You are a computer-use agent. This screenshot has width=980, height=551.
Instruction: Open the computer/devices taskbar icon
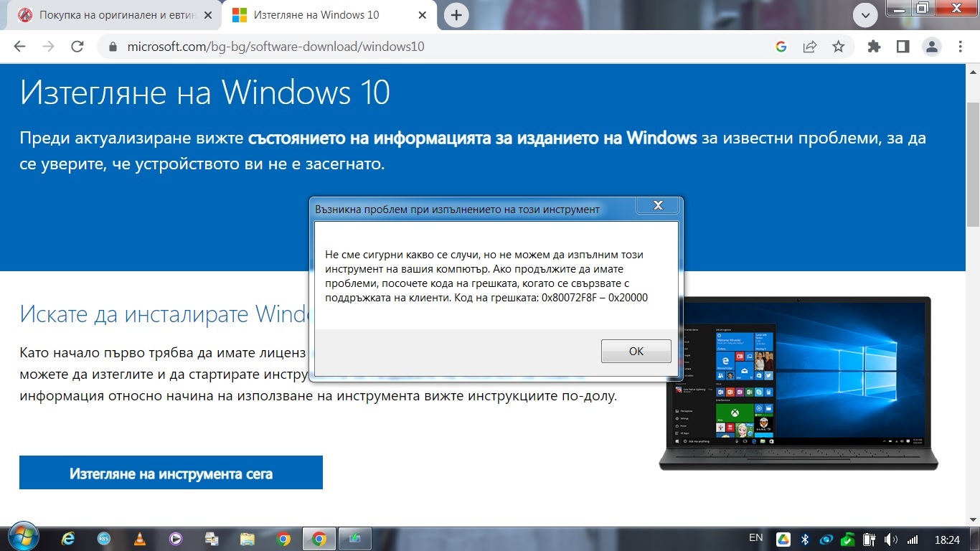[x=212, y=538]
